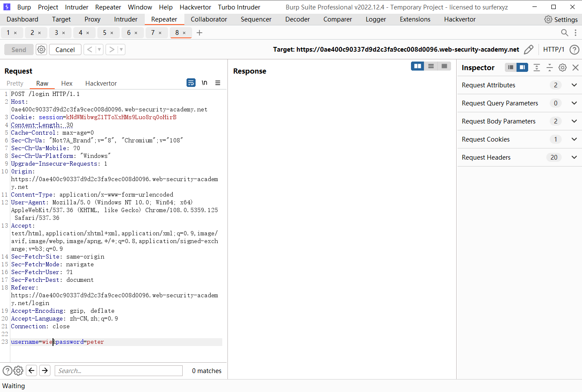
Task: Open the search help icon at the bottom left
Action: (x=7, y=370)
